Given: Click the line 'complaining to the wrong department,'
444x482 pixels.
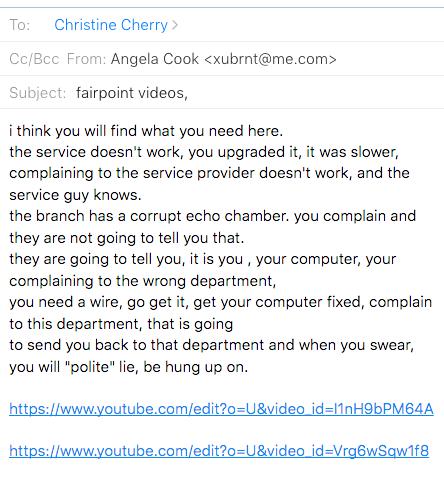Looking at the screenshot, I should click(x=143, y=281).
